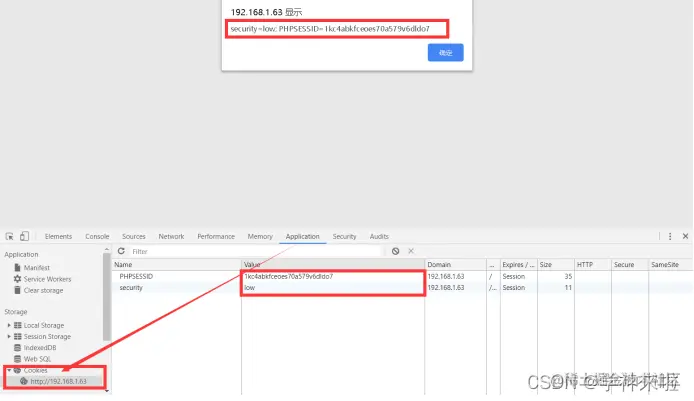Open the Network tab

click(x=171, y=236)
